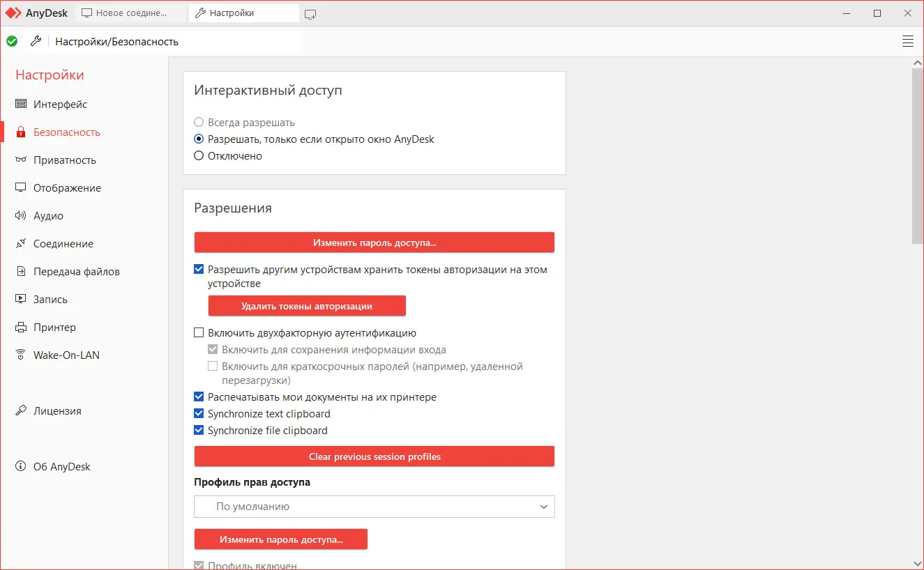Screen dimensions: 924x570
Task: Click the green connection status checkmark icon
Action: tap(12, 41)
